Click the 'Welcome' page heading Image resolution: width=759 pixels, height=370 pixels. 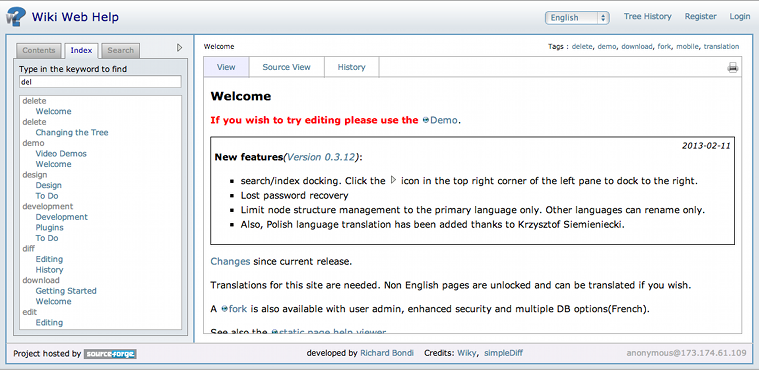tap(241, 96)
